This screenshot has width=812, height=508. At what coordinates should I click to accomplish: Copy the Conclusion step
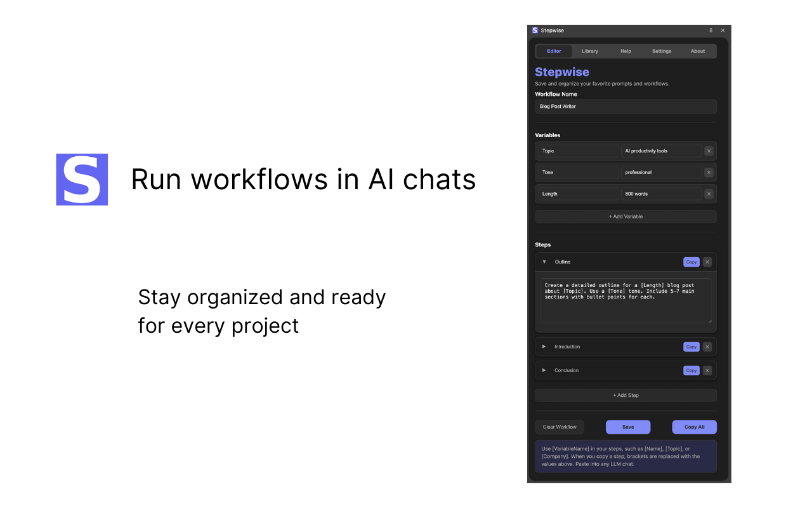[691, 370]
